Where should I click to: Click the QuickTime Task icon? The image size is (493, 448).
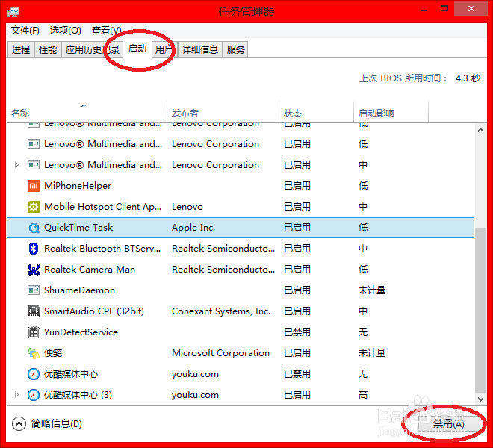click(34, 228)
